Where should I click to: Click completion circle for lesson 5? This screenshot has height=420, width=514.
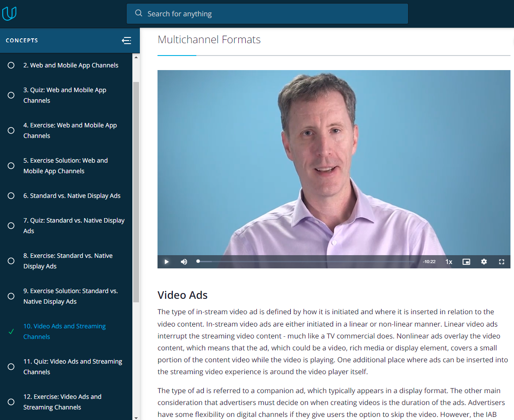[x=11, y=166]
